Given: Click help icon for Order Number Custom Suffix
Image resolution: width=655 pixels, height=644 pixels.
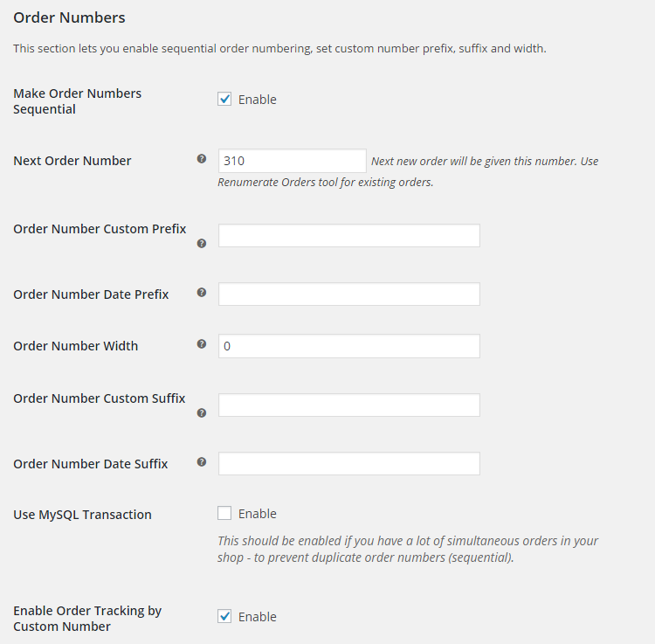Looking at the screenshot, I should [202, 412].
